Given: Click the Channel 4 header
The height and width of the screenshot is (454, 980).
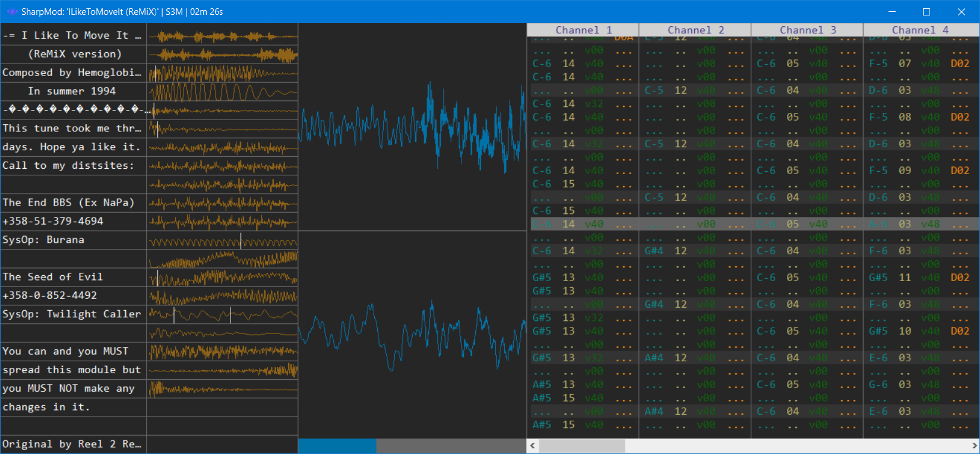Looking at the screenshot, I should pyautogui.click(x=919, y=30).
